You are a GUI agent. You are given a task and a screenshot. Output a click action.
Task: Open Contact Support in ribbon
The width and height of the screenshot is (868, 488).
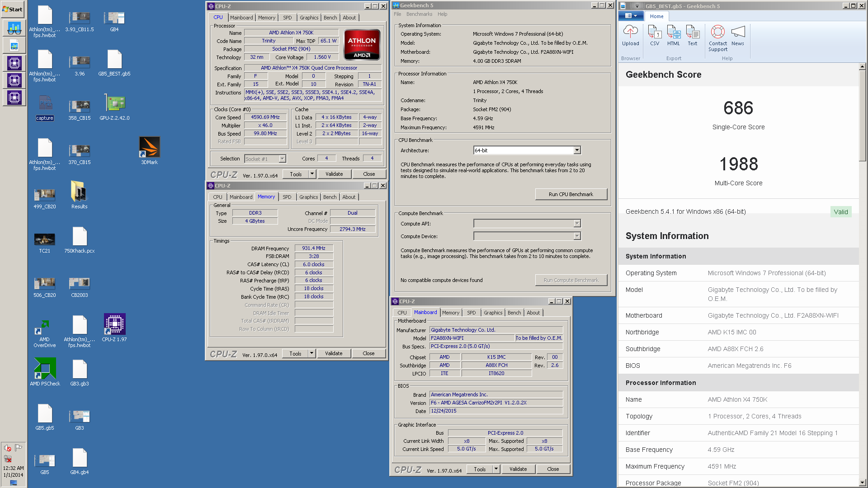click(718, 38)
